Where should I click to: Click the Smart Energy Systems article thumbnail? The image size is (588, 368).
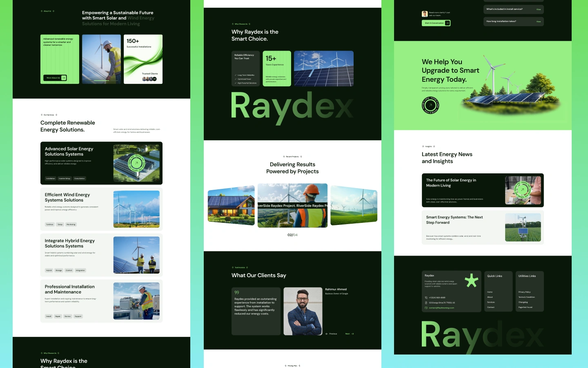coord(523,227)
